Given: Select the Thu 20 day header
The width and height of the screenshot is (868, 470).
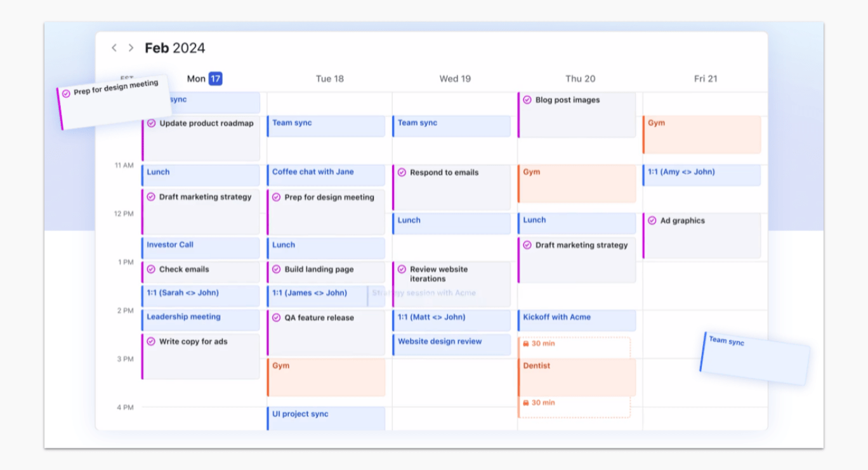Looking at the screenshot, I should [580, 79].
